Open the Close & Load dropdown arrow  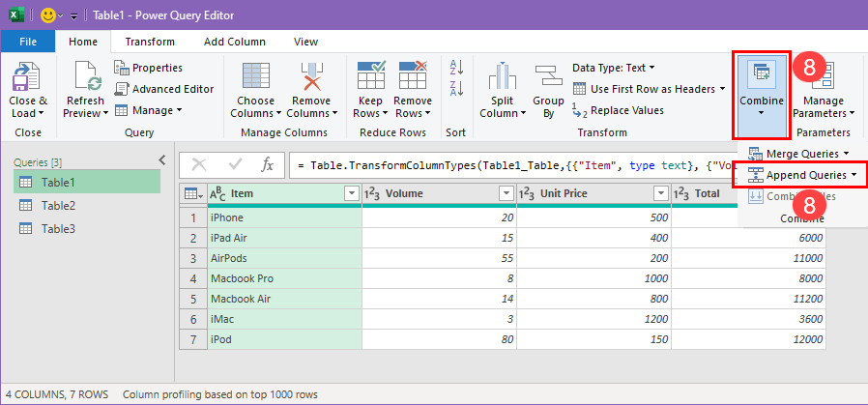click(41, 114)
